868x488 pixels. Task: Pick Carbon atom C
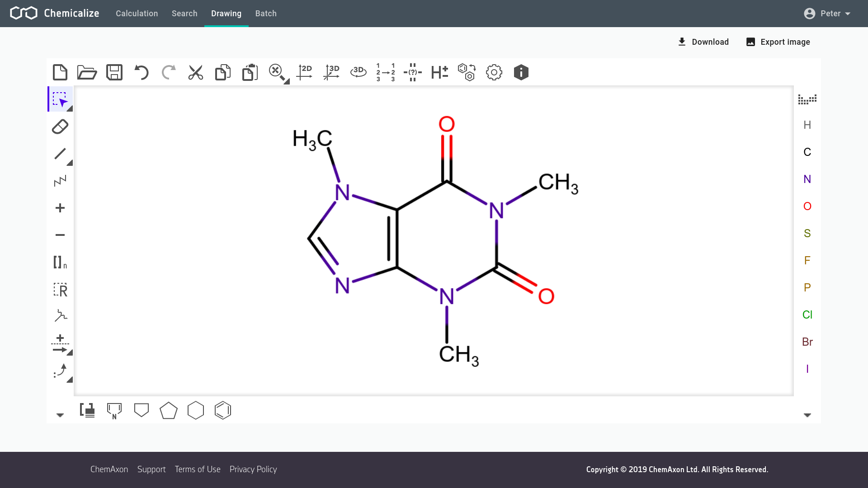tap(807, 152)
